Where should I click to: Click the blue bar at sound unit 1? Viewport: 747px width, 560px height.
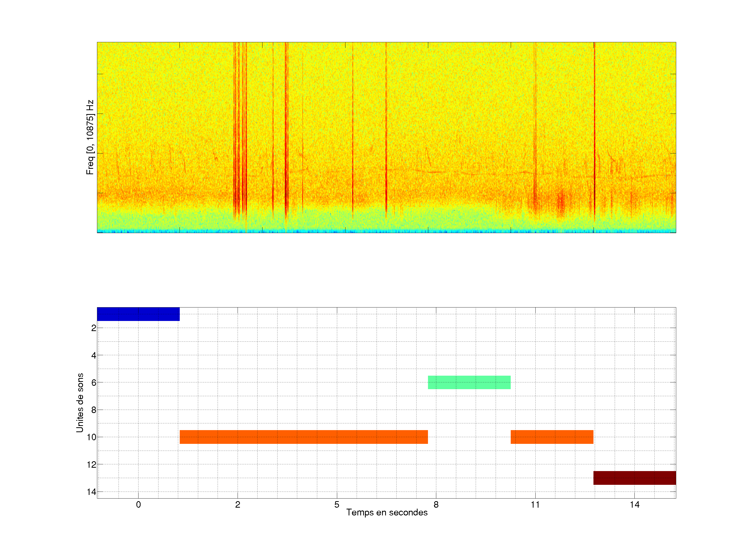[x=138, y=314]
